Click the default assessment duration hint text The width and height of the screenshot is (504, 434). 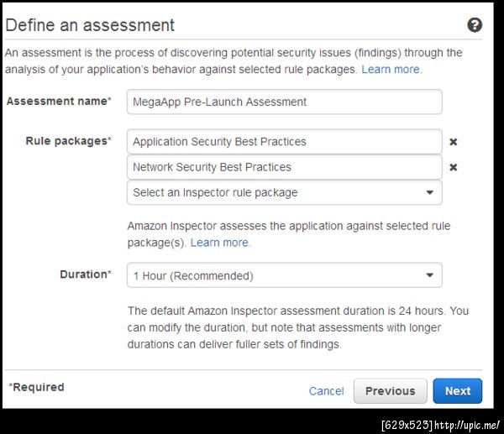pos(297,327)
